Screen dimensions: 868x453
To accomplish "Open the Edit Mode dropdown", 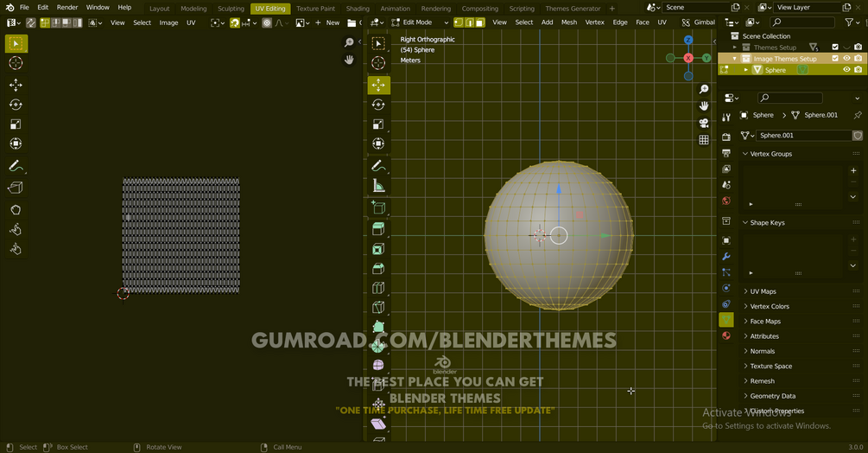I will tap(420, 22).
